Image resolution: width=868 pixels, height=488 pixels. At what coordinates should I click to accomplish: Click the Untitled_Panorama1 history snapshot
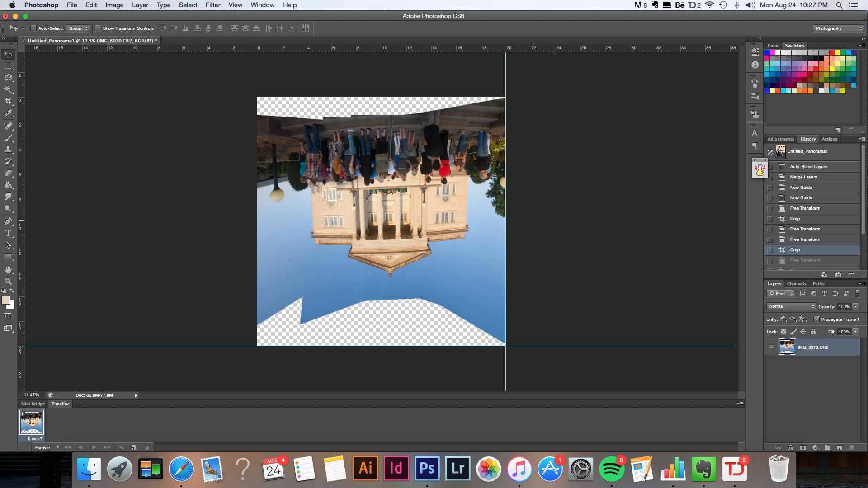point(812,151)
